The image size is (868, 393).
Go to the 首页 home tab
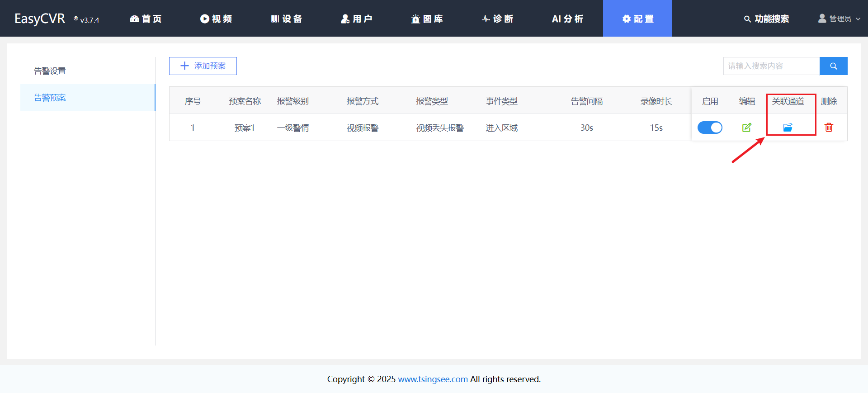[146, 19]
